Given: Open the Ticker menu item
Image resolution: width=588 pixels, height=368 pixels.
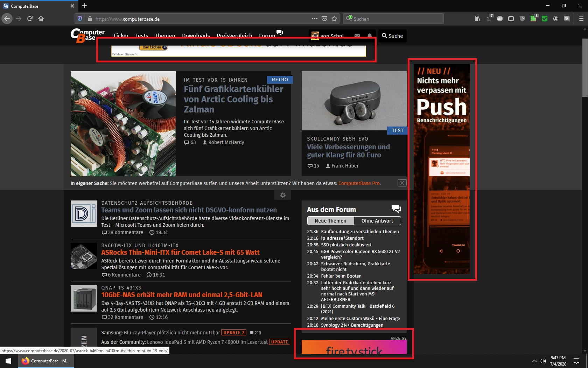Looking at the screenshot, I should (121, 36).
